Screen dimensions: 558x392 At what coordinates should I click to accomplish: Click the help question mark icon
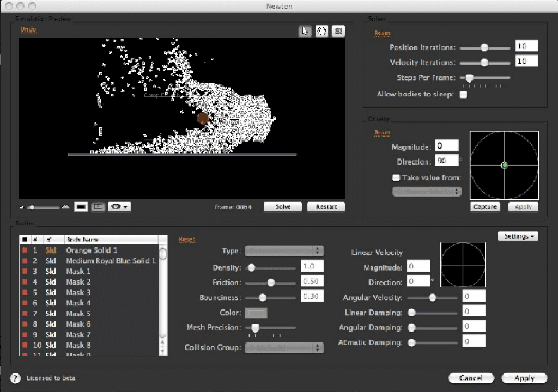click(15, 378)
